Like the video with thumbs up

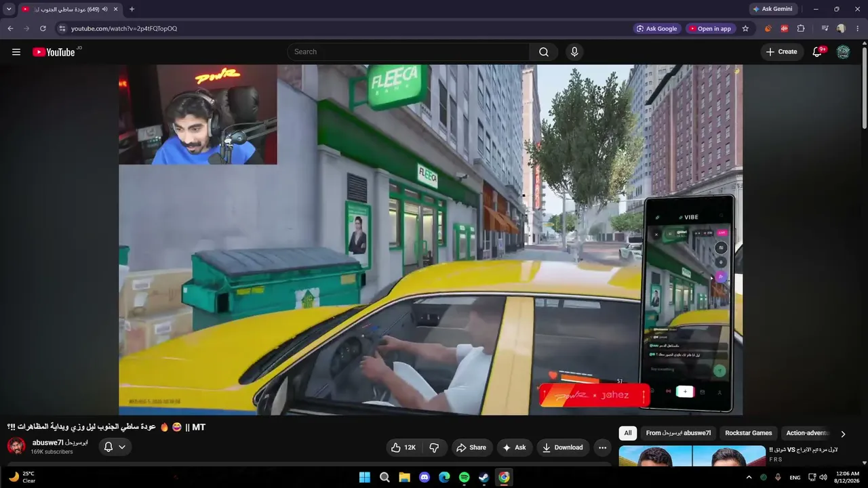pyautogui.click(x=403, y=447)
